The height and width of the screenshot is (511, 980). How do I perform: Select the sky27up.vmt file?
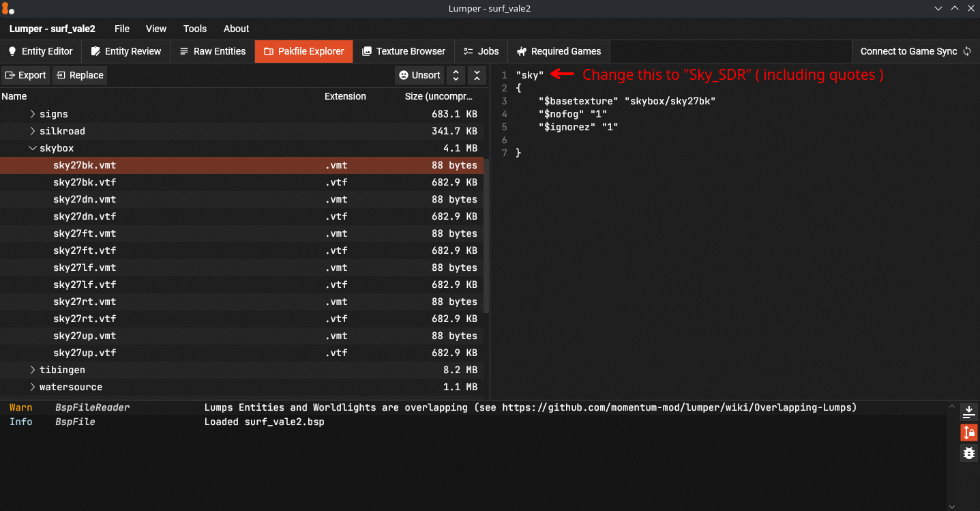tap(85, 336)
